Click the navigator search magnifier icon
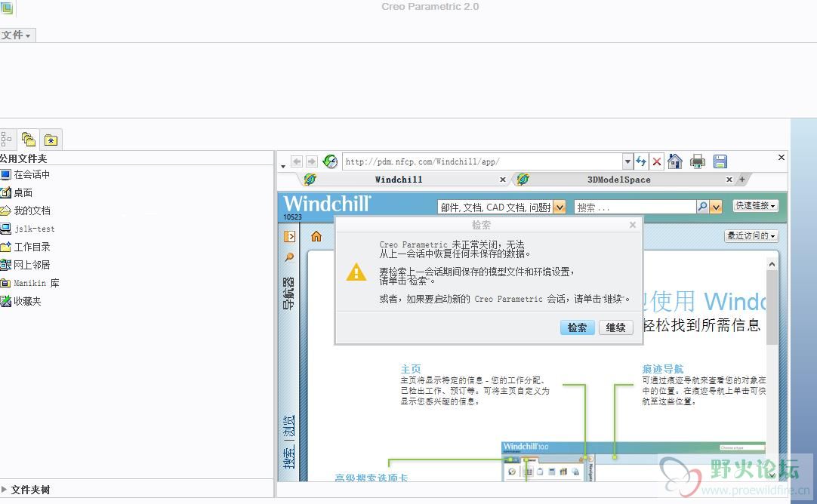 (x=289, y=257)
